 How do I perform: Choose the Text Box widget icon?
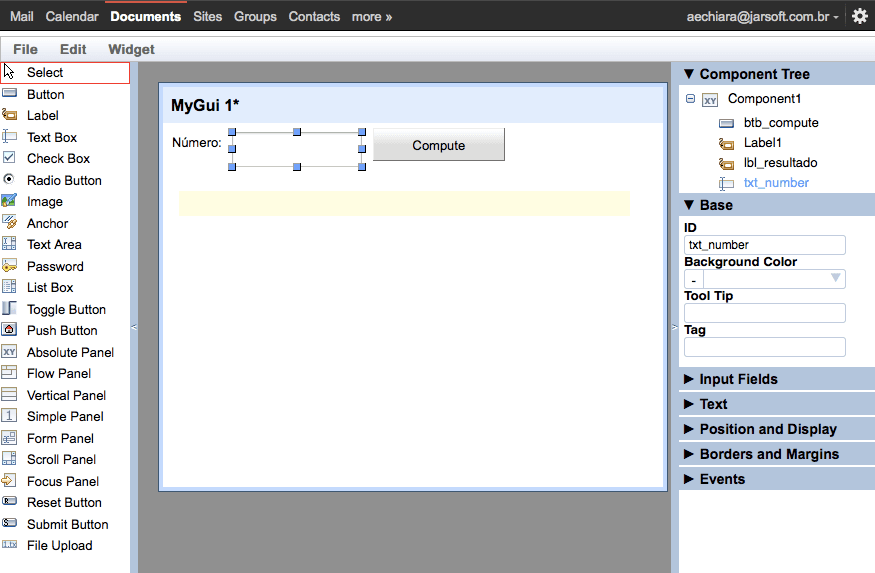tap(9, 136)
